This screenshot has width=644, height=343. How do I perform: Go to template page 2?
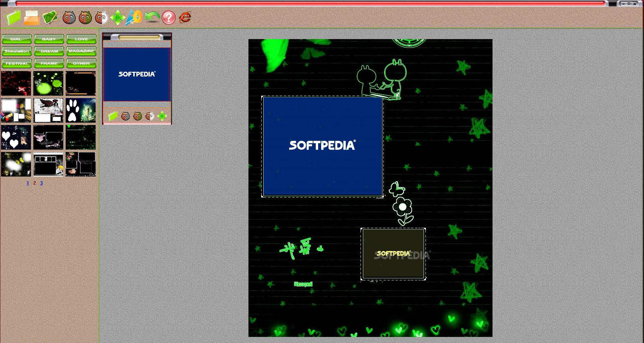pos(34,183)
